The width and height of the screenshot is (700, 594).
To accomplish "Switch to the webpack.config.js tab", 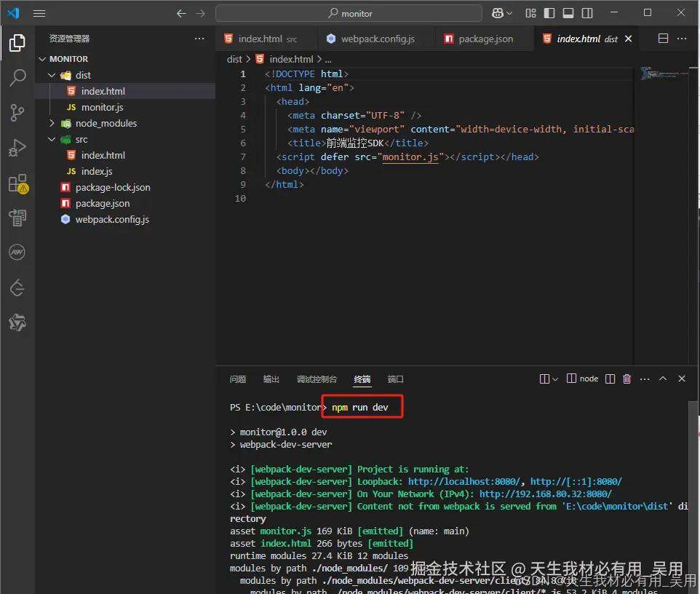I will point(377,39).
